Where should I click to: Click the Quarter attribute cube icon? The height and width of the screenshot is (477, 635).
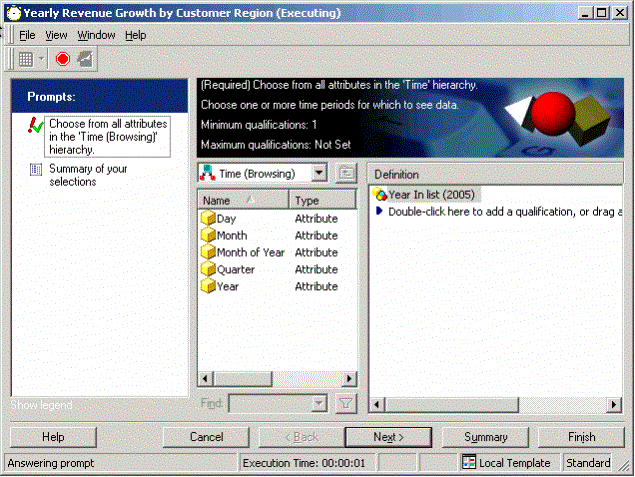click(208, 269)
